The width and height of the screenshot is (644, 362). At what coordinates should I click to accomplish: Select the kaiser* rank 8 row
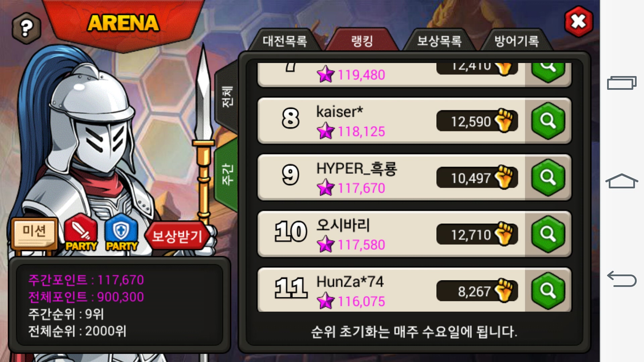point(414,121)
